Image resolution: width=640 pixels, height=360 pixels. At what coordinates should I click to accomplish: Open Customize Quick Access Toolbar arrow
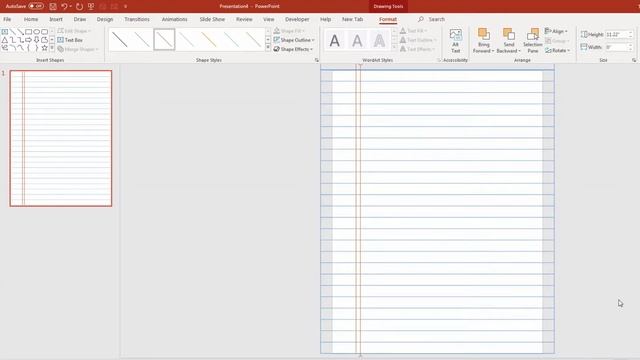[125, 6]
